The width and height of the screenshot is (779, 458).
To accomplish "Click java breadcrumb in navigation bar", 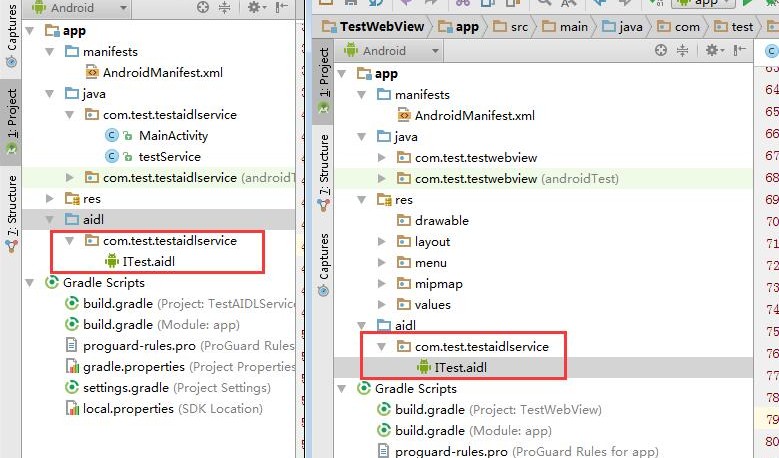I will 623,26.
